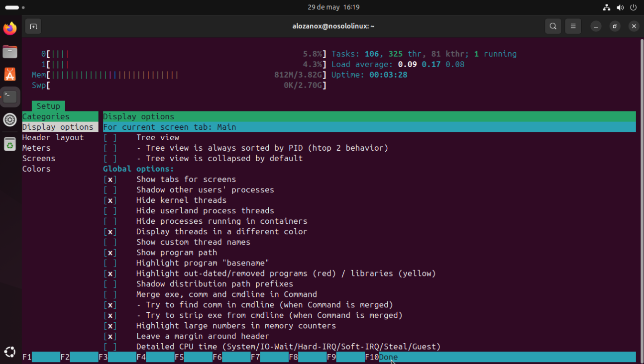644x364 pixels.
Task: Toggle Hide kernel threads option
Action: tap(110, 200)
